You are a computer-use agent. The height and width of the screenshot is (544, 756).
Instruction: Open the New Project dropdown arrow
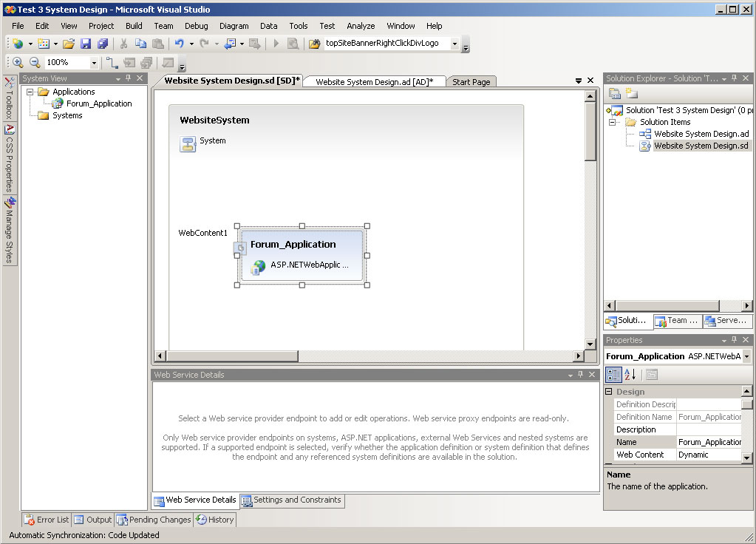coord(30,44)
